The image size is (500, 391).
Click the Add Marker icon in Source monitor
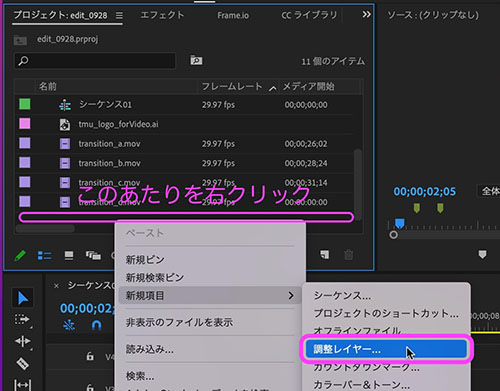coord(482,255)
